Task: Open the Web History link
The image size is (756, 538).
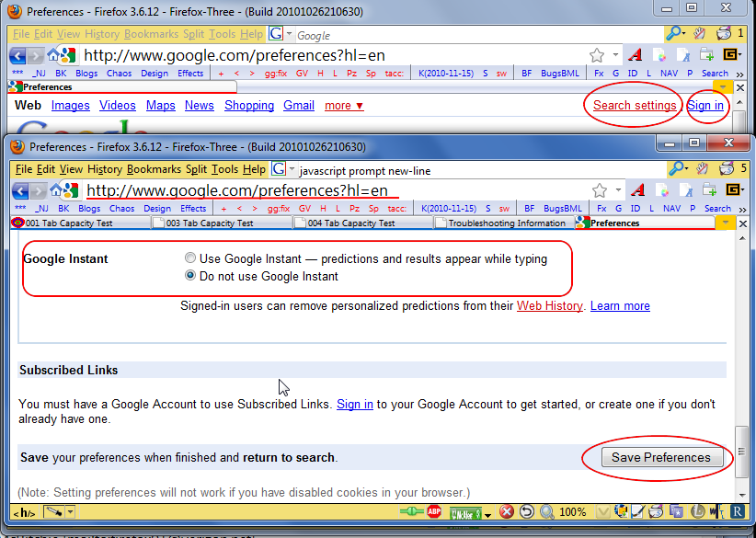Action: pos(550,305)
